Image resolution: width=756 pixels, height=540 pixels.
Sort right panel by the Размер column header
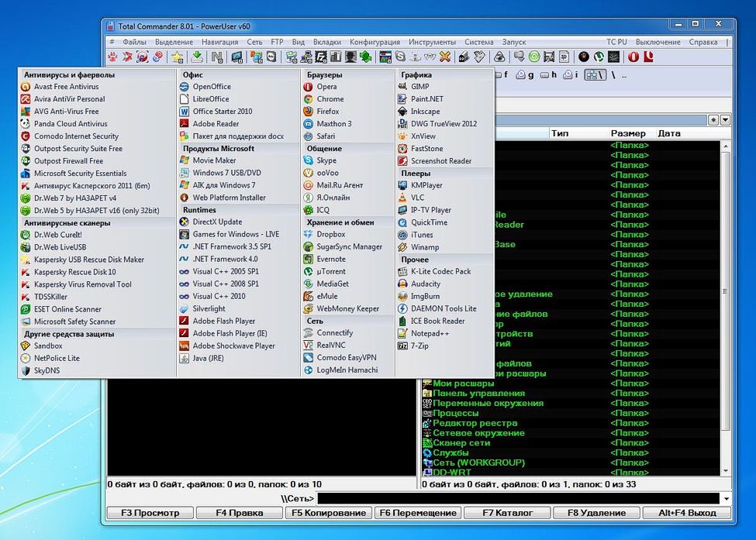click(x=628, y=133)
